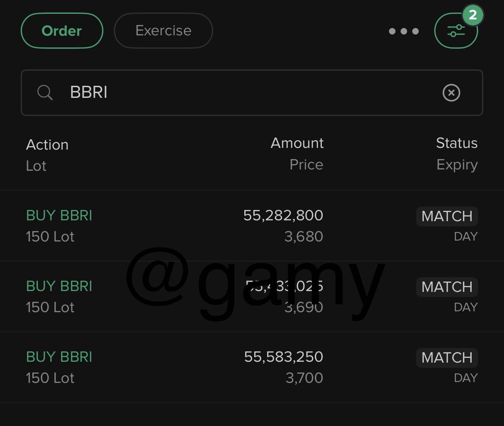Viewport: 504px width, 426px height.
Task: Click the three-dot more options icon
Action: pos(404,31)
